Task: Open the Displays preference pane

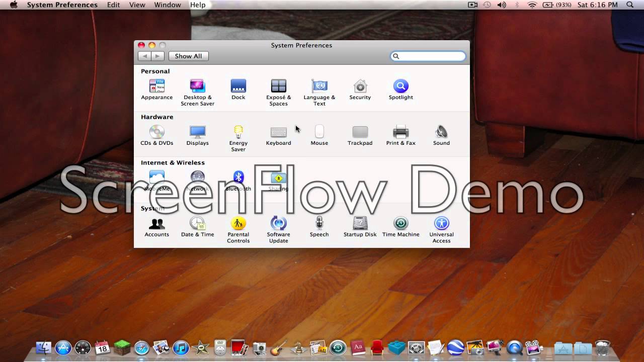Action: tap(197, 136)
